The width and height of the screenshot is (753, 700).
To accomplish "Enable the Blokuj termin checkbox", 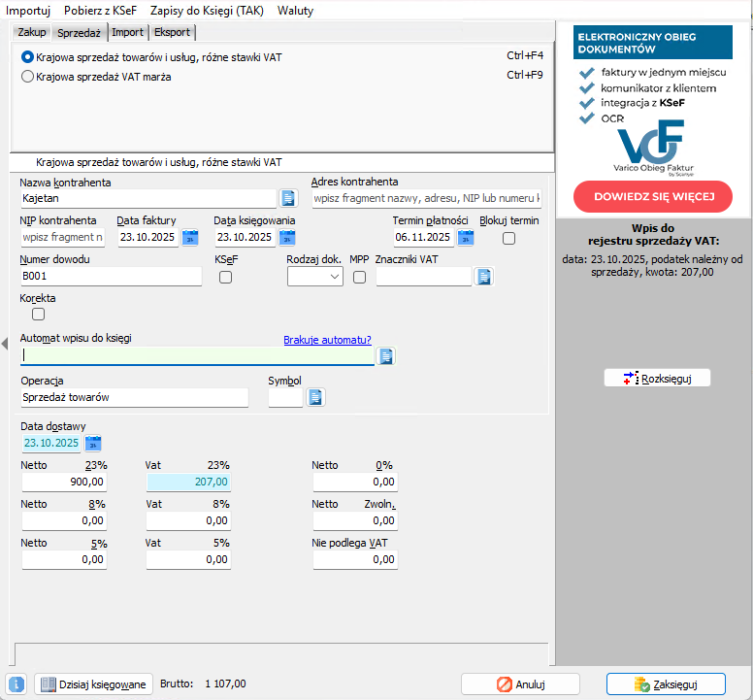I will 508,239.
